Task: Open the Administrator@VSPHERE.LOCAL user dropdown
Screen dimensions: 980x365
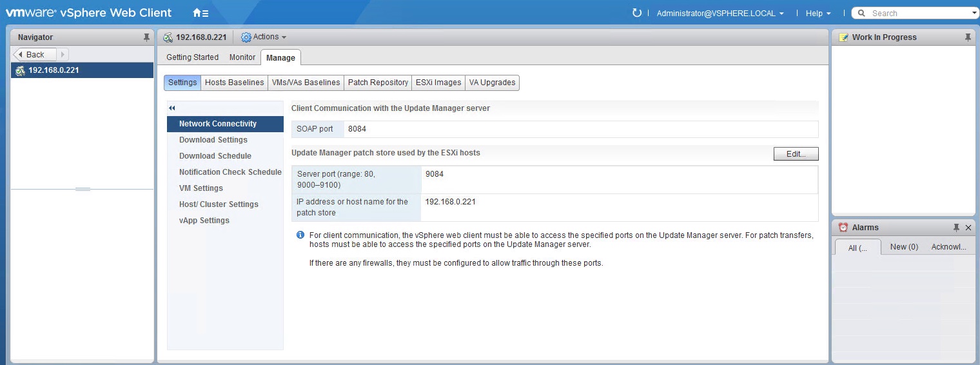Action: point(720,14)
